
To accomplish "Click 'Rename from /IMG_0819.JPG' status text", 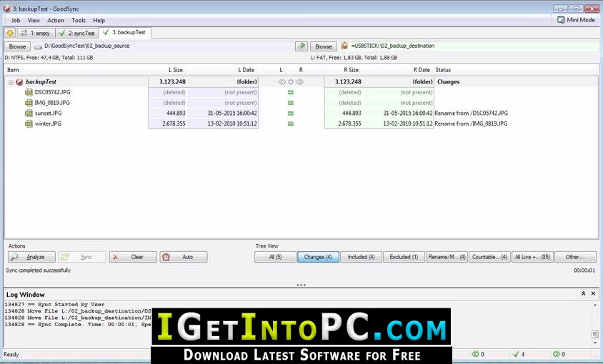I will 471,123.
